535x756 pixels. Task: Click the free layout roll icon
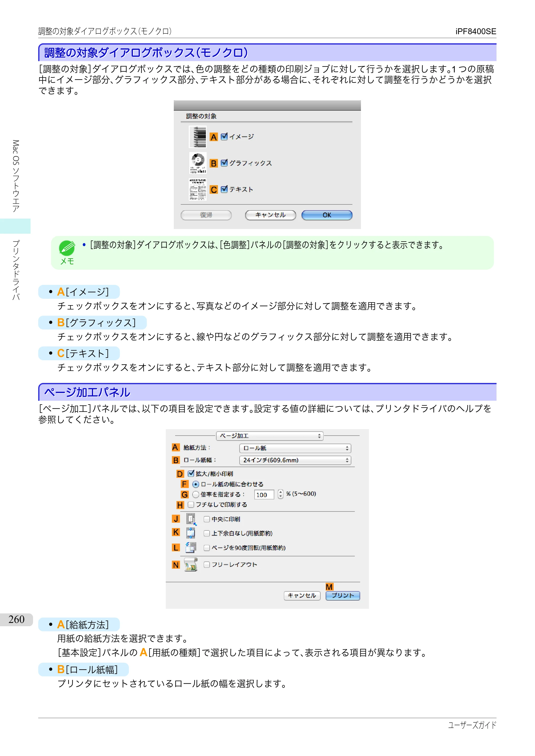tap(191, 565)
